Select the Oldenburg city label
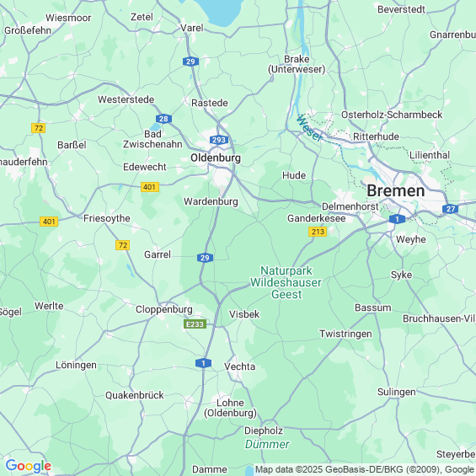Image resolution: width=476 pixels, height=476 pixels. [x=216, y=158]
